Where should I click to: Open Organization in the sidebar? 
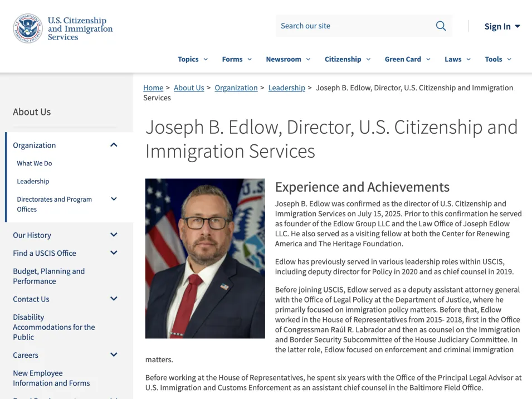coord(35,145)
